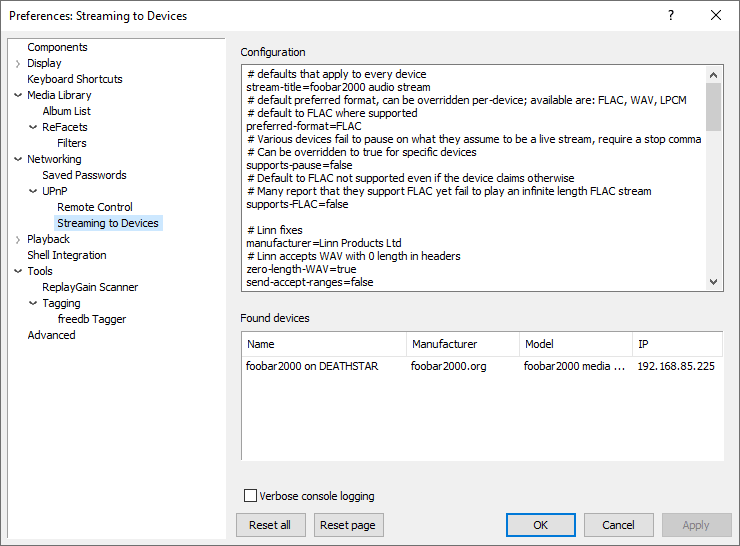Click the Reset all button
The height and width of the screenshot is (546, 740).
(270, 525)
